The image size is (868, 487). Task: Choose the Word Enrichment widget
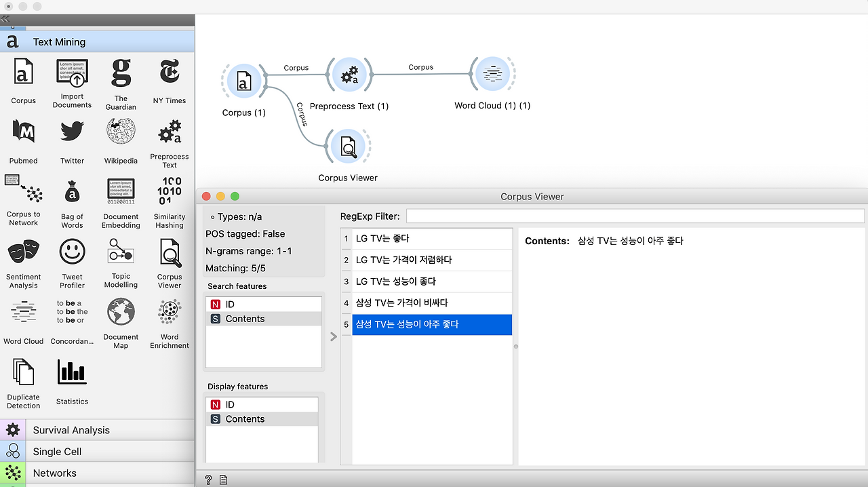169,324
